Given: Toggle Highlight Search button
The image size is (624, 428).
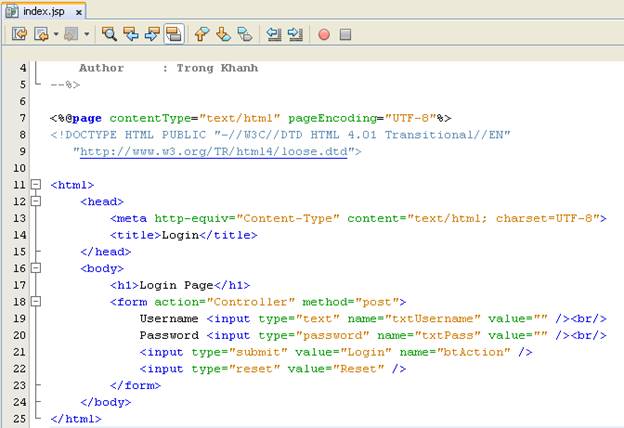Looking at the screenshot, I should pos(174,34).
